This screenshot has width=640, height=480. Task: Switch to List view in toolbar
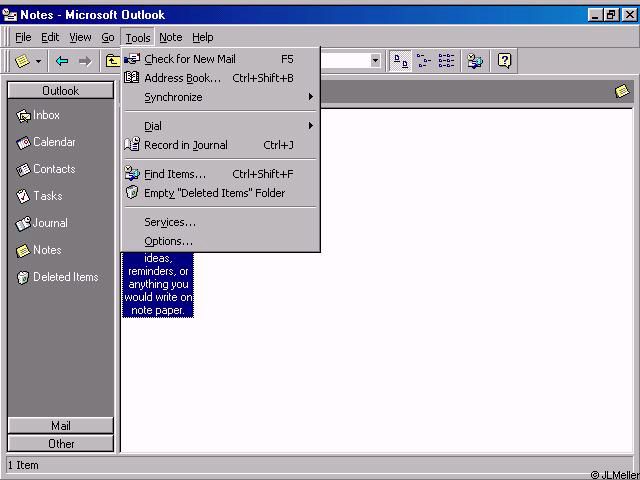446,61
